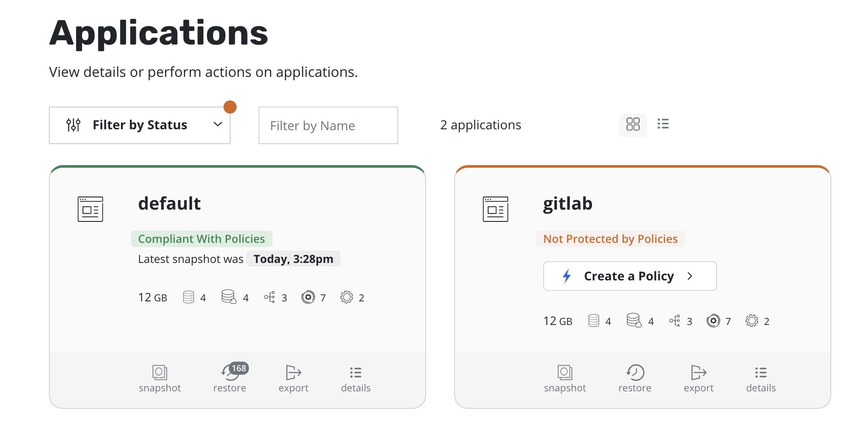868x442 pixels.
Task: View details of the default application
Action: [x=355, y=378]
